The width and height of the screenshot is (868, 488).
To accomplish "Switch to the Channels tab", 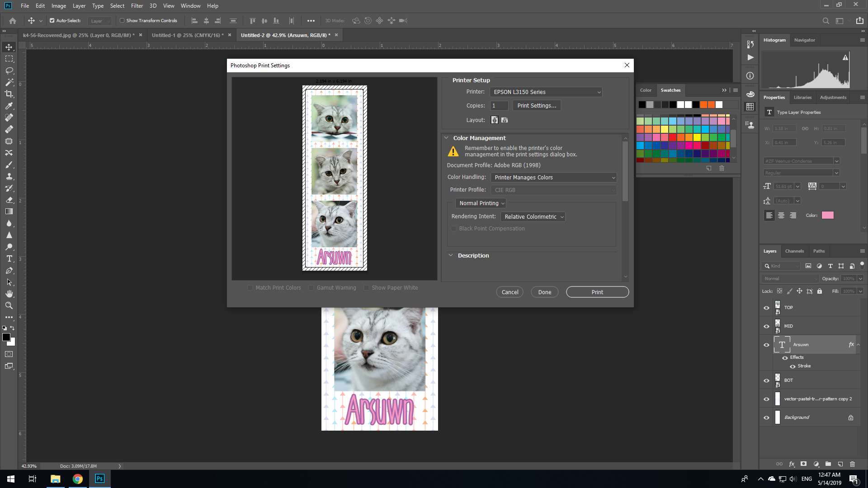I will [x=794, y=251].
